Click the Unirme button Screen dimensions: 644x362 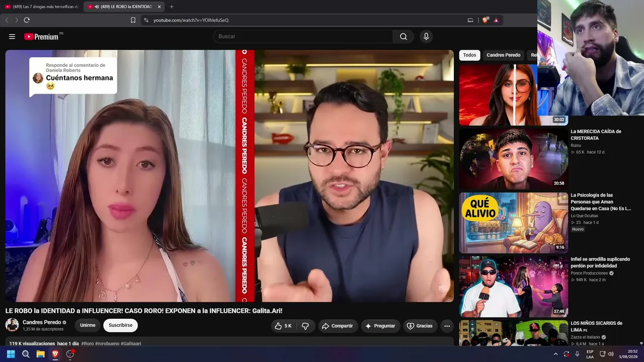point(88,325)
